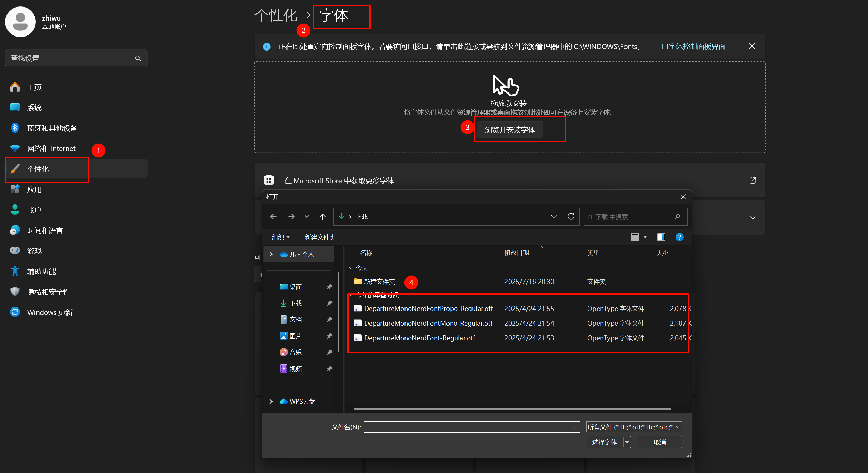
Task: Unpin 桌面 using its pin icon
Action: pyautogui.click(x=329, y=287)
